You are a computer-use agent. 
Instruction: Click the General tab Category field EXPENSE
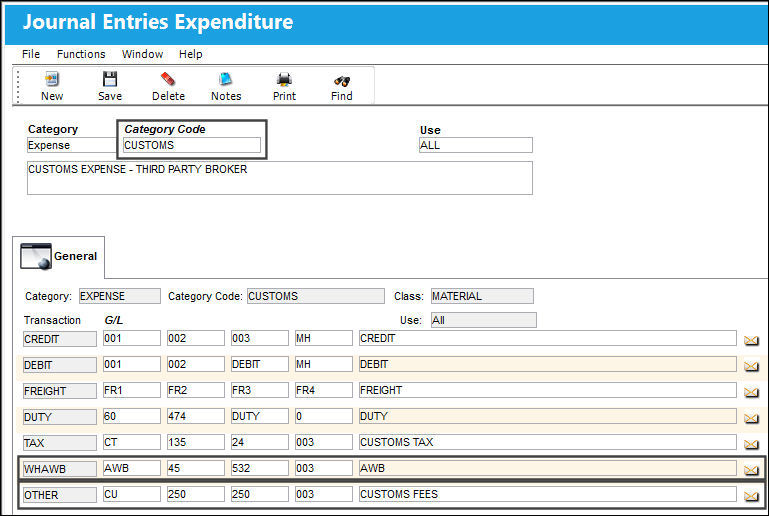pyautogui.click(x=120, y=296)
